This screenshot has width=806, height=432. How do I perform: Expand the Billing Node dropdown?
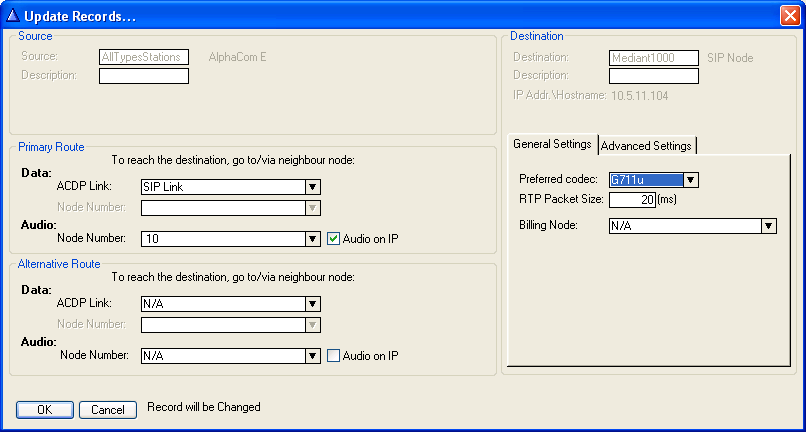[768, 226]
